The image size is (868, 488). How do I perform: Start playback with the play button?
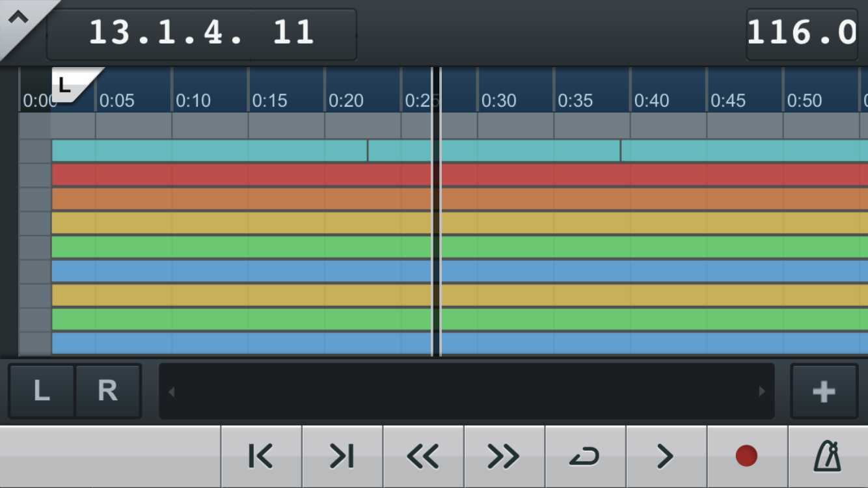[x=666, y=457]
